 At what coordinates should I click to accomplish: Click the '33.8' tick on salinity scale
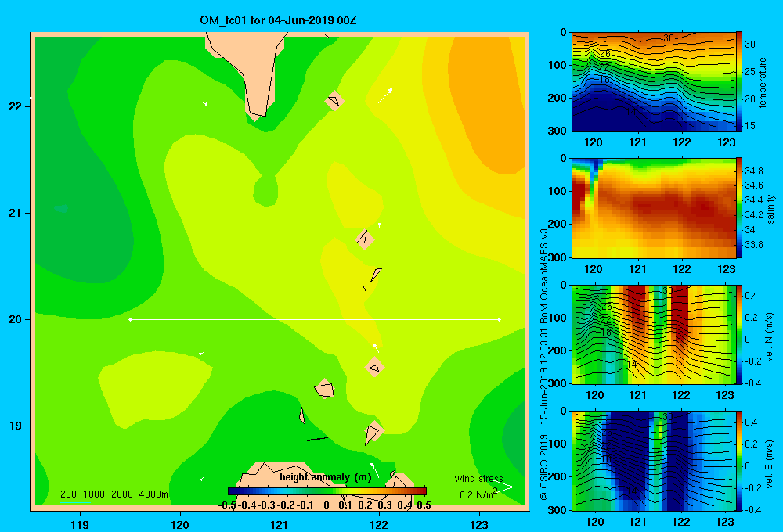coord(753,245)
